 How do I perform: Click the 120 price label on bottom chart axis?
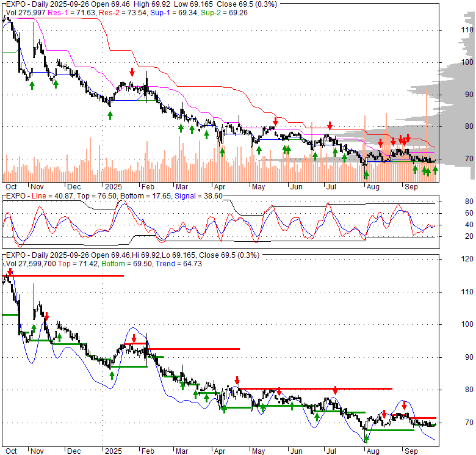467,259
